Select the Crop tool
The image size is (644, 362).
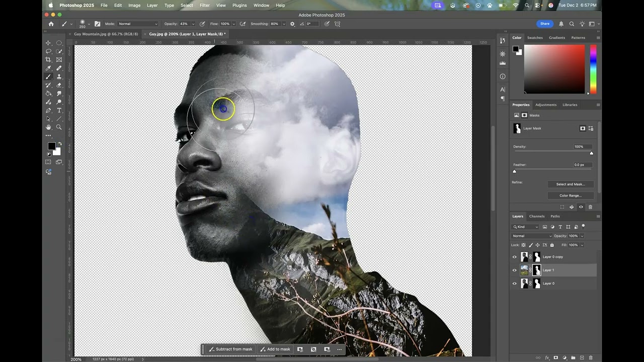pyautogui.click(x=48, y=60)
